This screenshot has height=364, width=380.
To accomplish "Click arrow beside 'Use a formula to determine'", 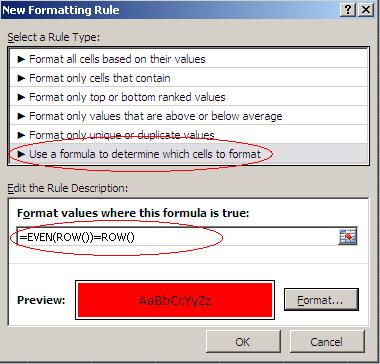I will pos(21,154).
